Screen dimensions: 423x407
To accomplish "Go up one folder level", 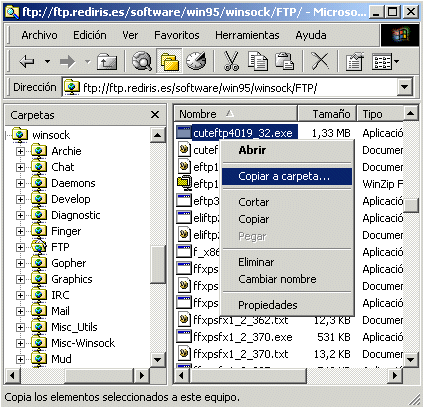I will tap(107, 62).
